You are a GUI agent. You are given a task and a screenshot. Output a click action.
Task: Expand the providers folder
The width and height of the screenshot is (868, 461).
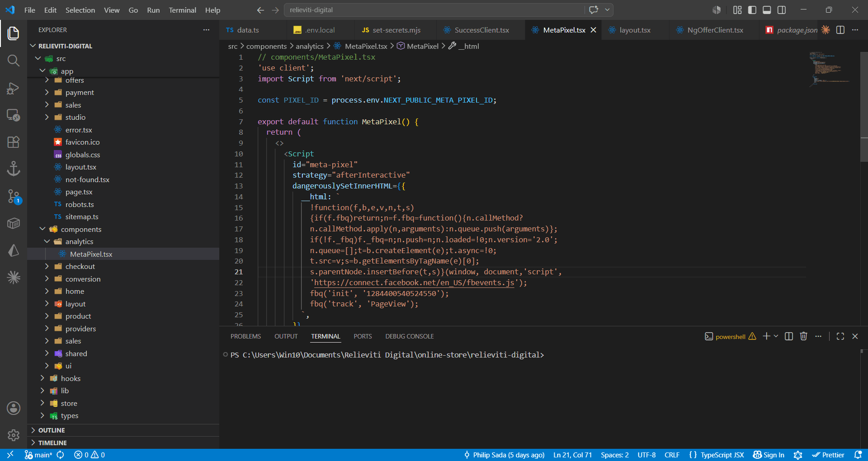(47, 329)
